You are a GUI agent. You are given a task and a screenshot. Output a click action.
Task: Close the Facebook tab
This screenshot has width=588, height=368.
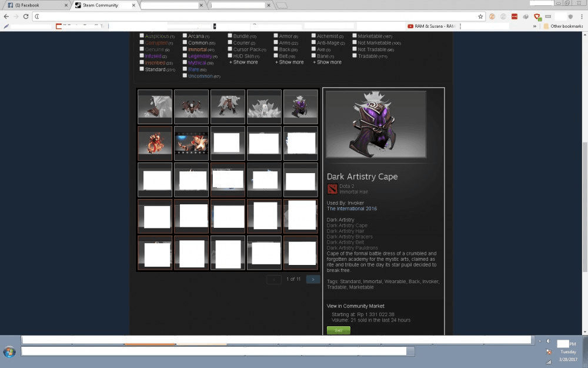click(x=66, y=5)
